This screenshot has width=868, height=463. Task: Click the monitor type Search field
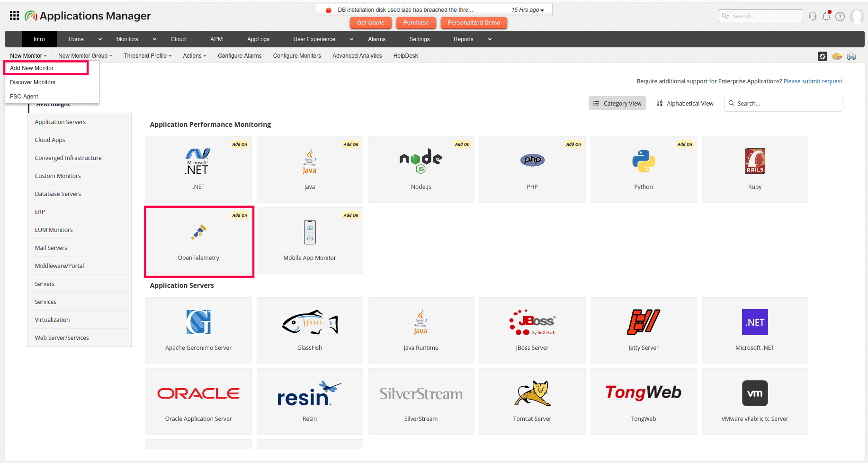click(x=783, y=103)
